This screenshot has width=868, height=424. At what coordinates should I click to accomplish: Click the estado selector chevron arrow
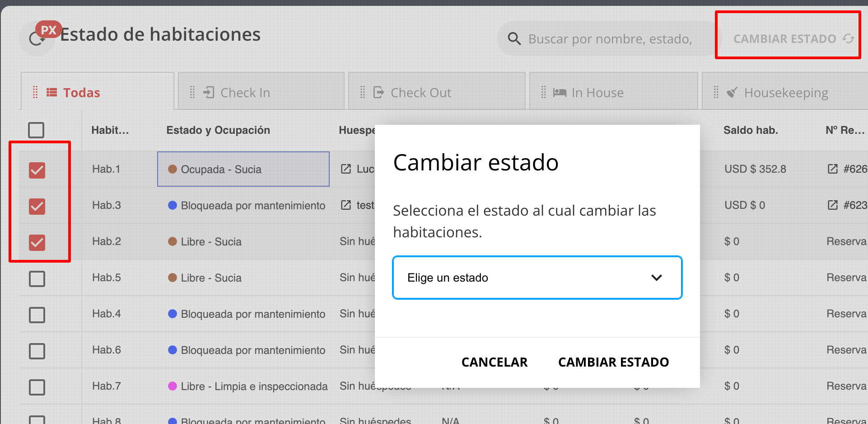pos(657,278)
